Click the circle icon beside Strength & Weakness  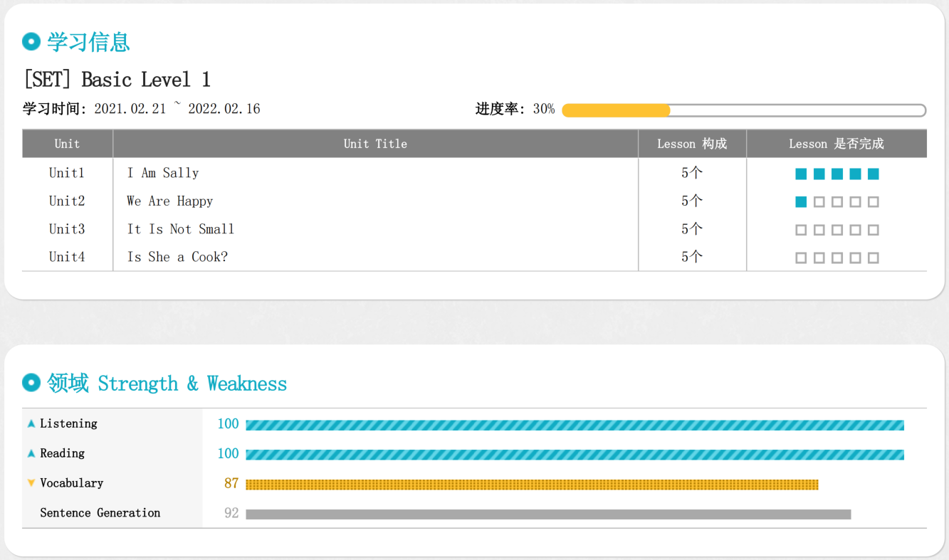click(31, 384)
